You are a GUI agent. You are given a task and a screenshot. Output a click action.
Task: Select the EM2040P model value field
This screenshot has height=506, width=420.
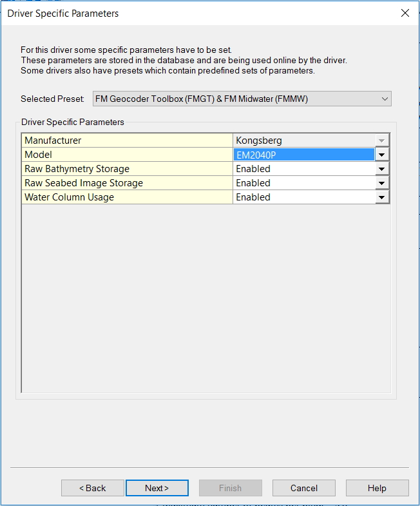pyautogui.click(x=303, y=155)
